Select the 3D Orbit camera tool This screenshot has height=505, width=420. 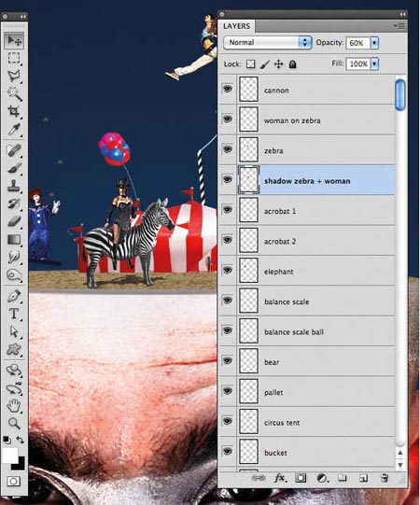click(x=14, y=388)
